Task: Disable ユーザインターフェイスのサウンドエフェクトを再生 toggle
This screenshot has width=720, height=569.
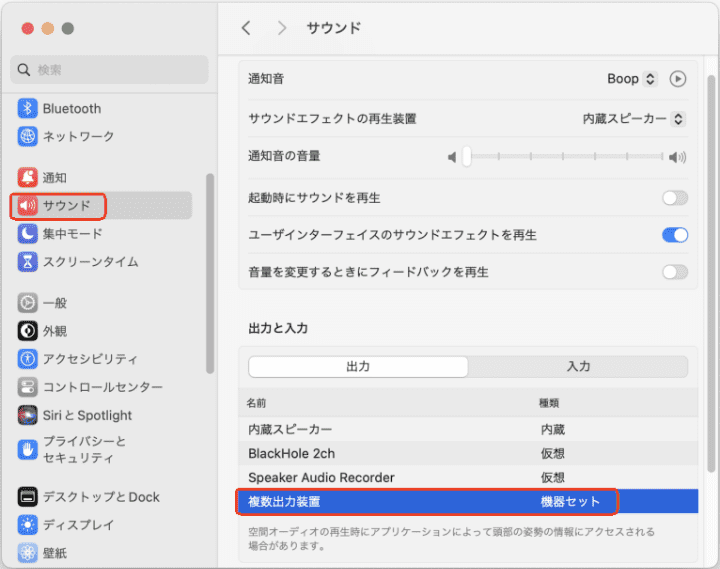Action: [x=675, y=235]
